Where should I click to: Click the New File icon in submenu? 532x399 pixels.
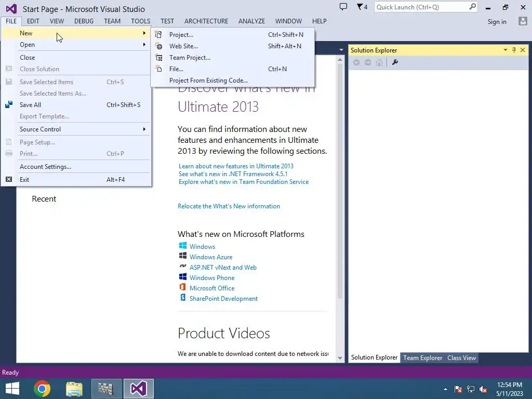(158, 69)
